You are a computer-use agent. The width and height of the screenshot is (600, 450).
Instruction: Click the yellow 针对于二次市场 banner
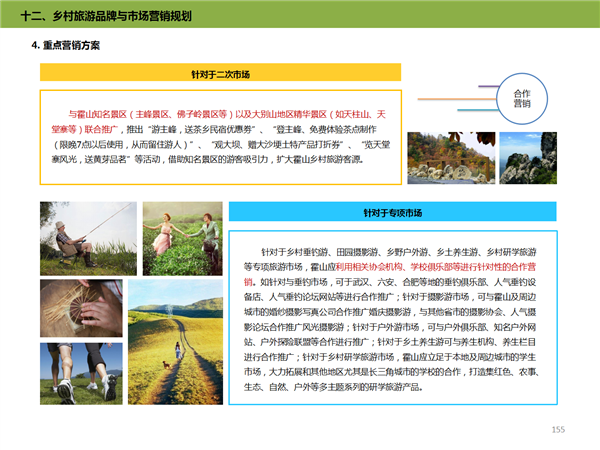point(220,73)
